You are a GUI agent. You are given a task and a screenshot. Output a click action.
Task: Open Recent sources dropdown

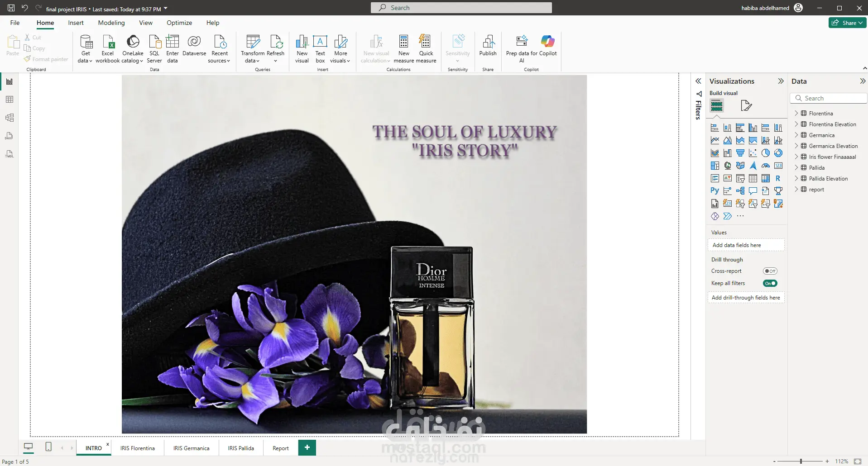click(x=219, y=49)
